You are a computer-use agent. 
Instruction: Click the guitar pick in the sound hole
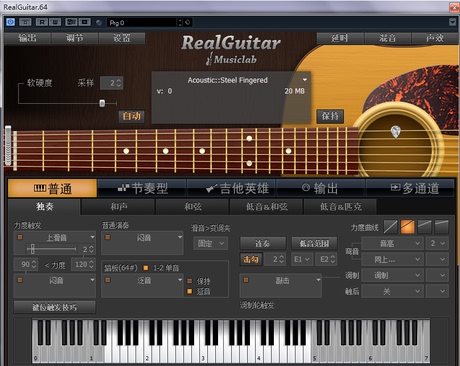(x=395, y=131)
